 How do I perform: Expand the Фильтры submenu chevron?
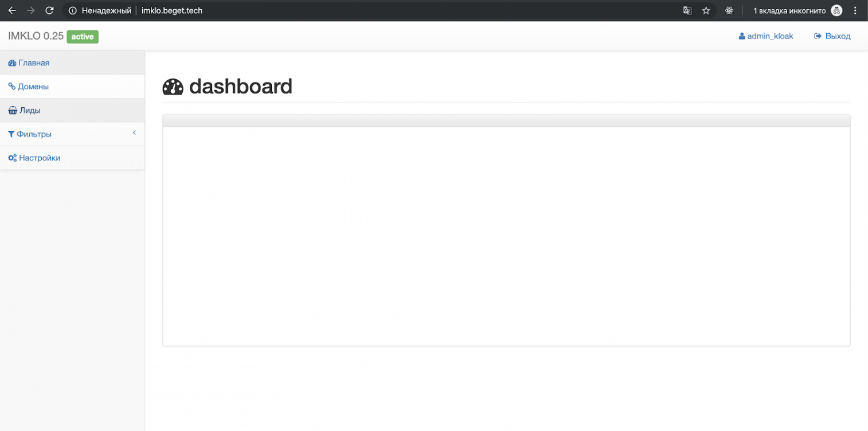pos(134,133)
